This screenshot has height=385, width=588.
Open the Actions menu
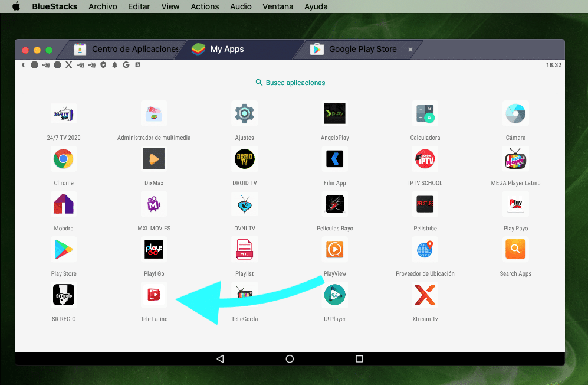pyautogui.click(x=205, y=6)
